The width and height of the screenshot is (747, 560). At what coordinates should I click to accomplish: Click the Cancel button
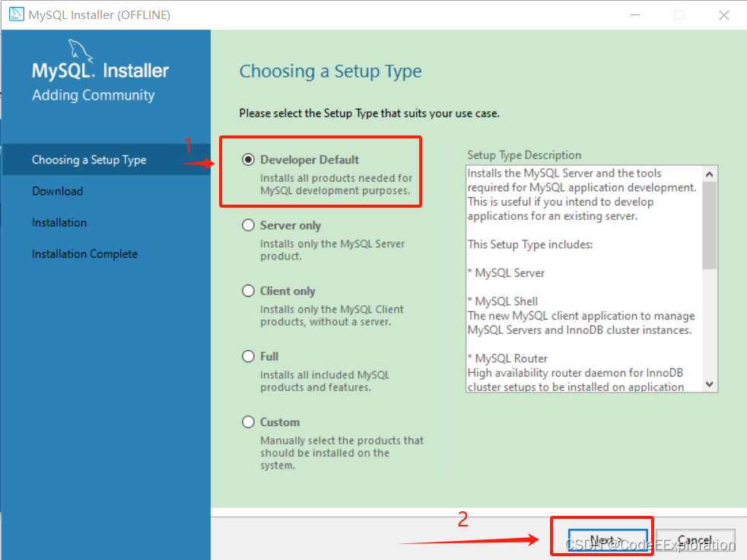(x=695, y=541)
